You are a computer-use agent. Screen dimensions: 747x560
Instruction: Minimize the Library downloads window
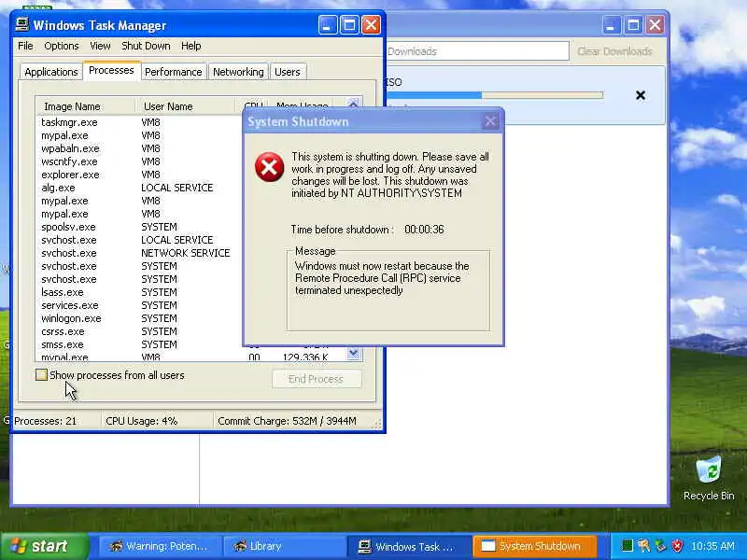tap(612, 25)
